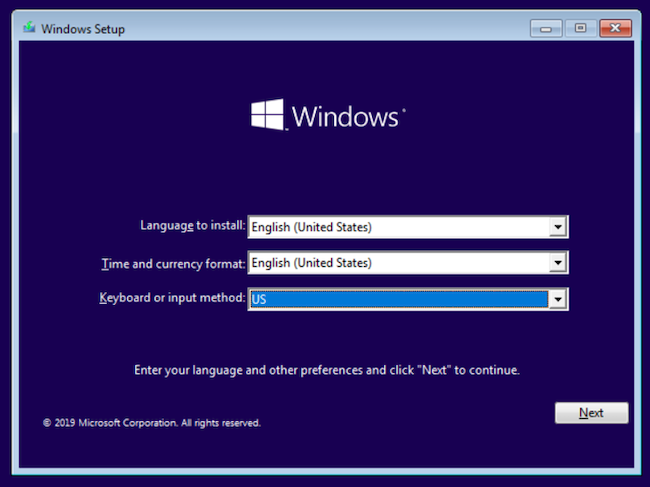The height and width of the screenshot is (487, 650).
Task: Expand the Time and currency format arrow
Action: (558, 262)
